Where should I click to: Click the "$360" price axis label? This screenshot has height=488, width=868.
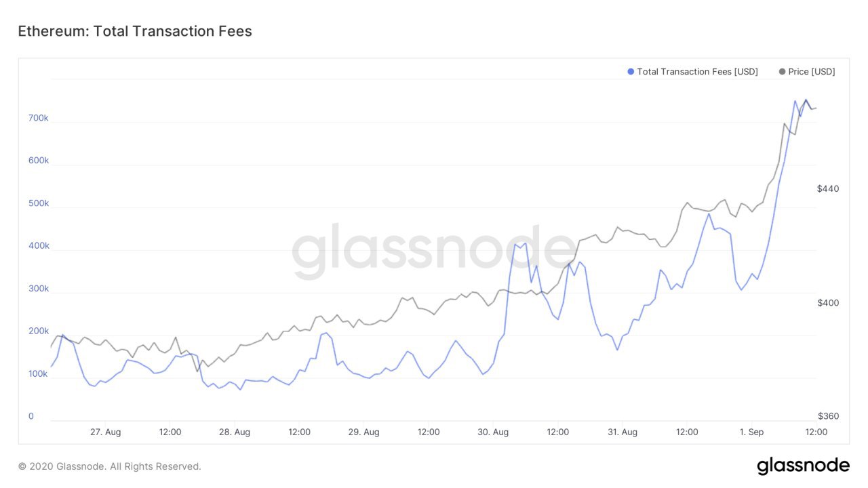(x=828, y=416)
